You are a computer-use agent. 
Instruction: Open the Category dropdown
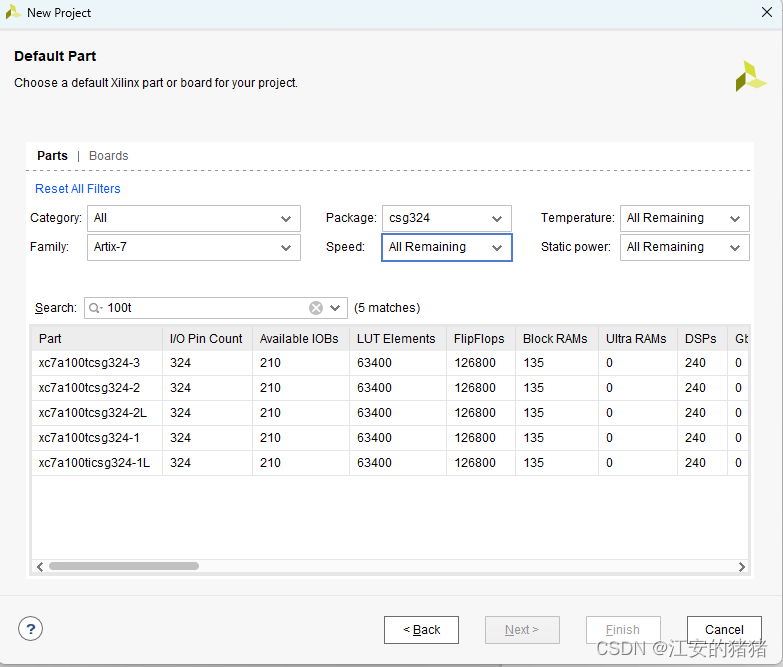tap(194, 218)
